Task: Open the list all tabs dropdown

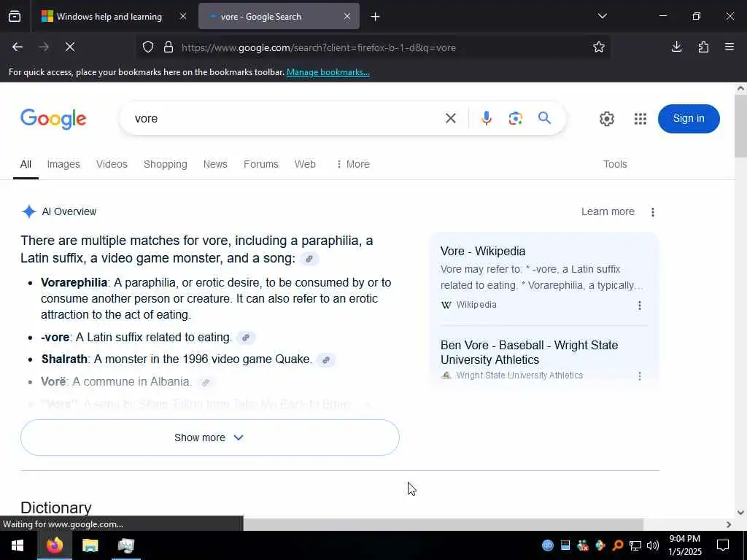Action: pyautogui.click(x=602, y=16)
